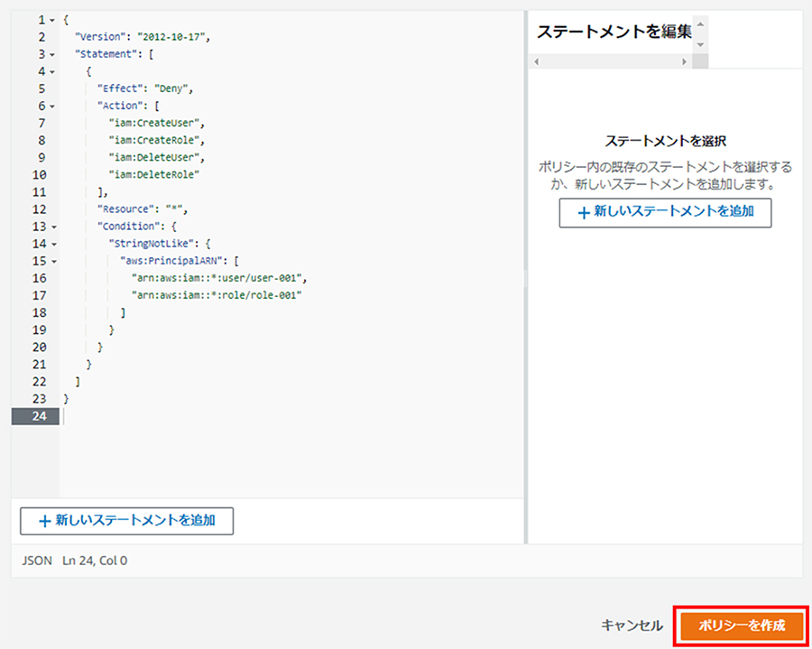
Task: Select line number 12 in the gutter
Action: click(40, 209)
